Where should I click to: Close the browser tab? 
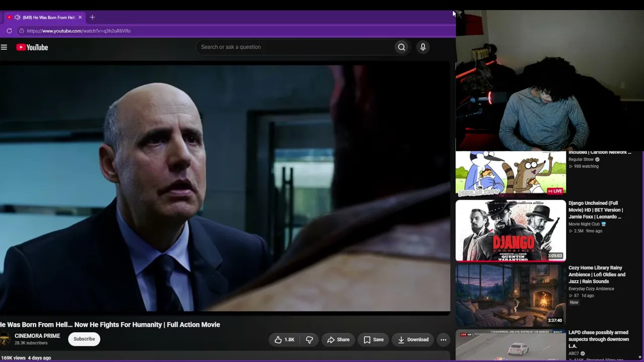(x=80, y=17)
